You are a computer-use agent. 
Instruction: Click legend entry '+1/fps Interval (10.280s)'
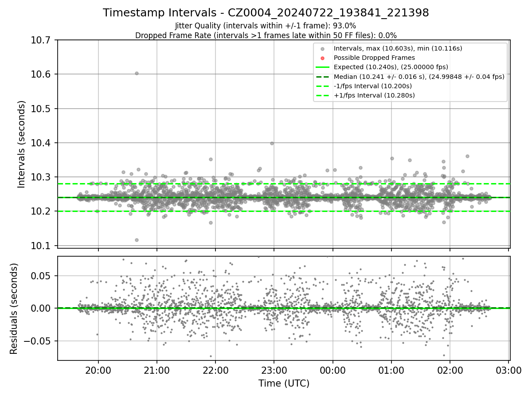click(374, 95)
